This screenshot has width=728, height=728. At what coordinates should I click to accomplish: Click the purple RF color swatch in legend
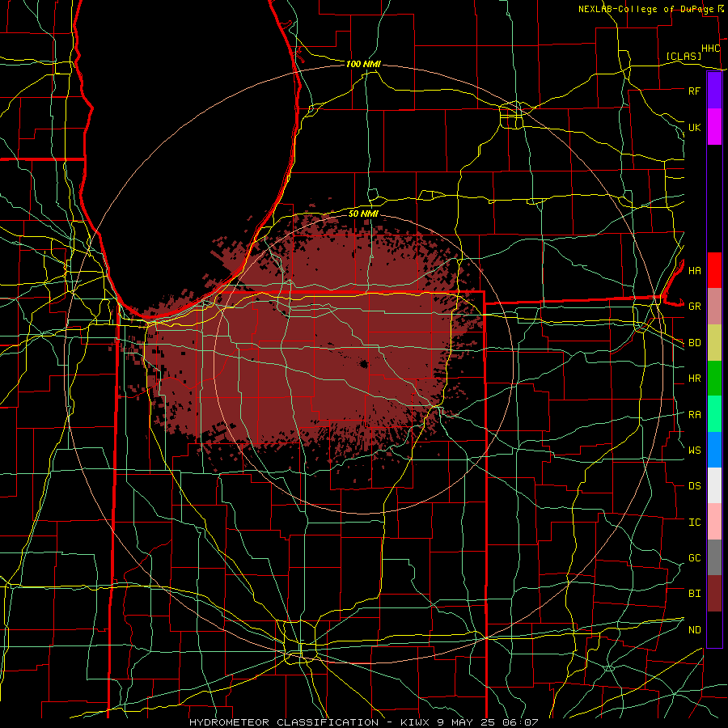(x=714, y=91)
